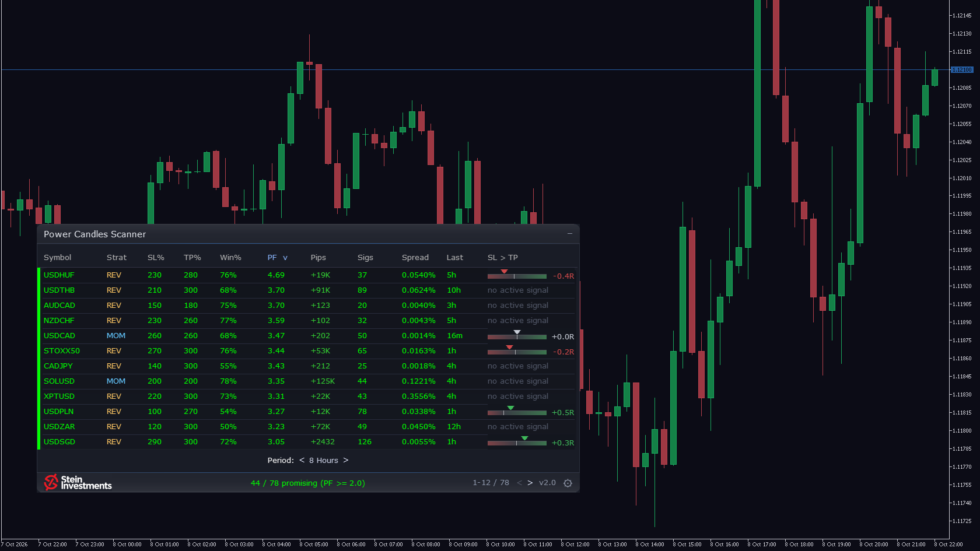This screenshot has height=551, width=980.
Task: Open the USDHUF symbol chart
Action: [x=59, y=275]
